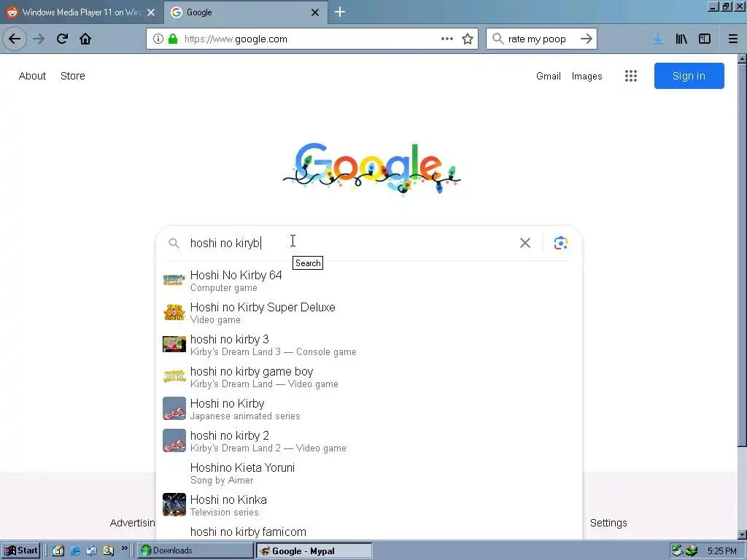Image resolution: width=747 pixels, height=560 pixels.
Task: Select Hoshi no Kinka television series suggestion
Action: click(x=368, y=505)
